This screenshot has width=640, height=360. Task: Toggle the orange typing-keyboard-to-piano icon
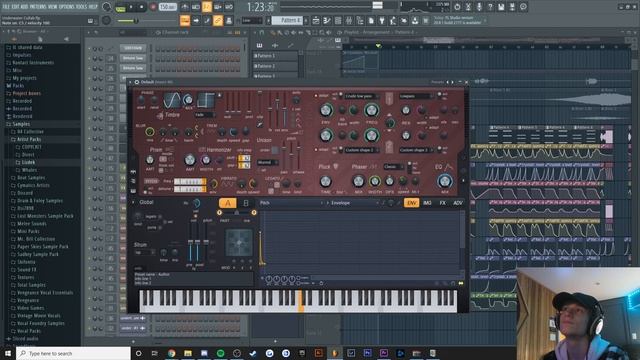[x=185, y=20]
